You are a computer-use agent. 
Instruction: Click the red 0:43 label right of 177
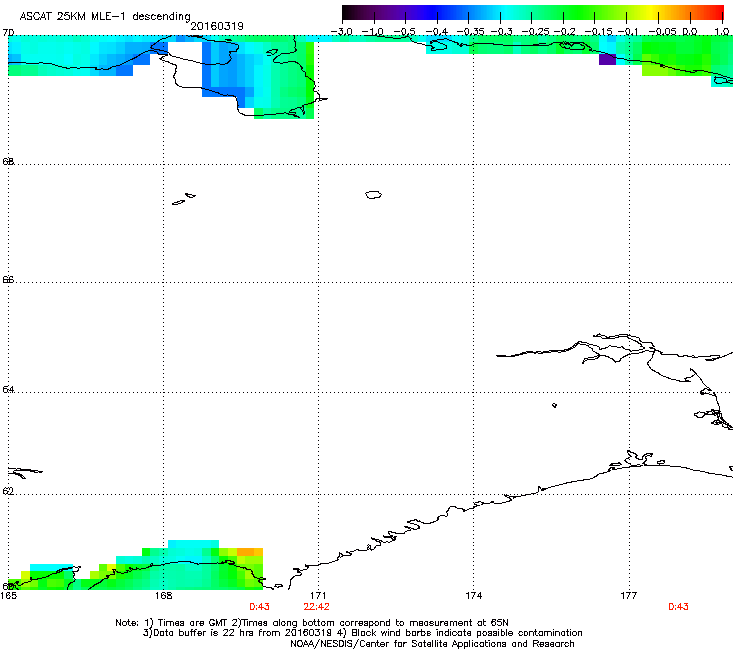678,607
